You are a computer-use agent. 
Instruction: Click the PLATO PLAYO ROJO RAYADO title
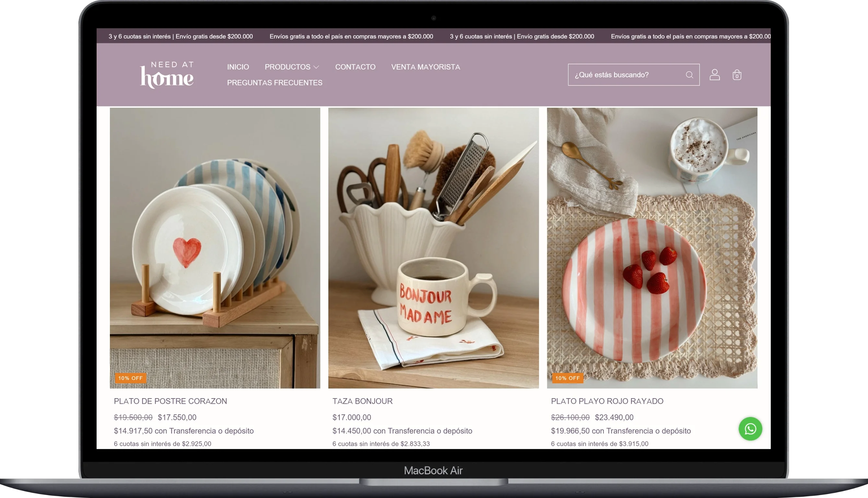[607, 401]
